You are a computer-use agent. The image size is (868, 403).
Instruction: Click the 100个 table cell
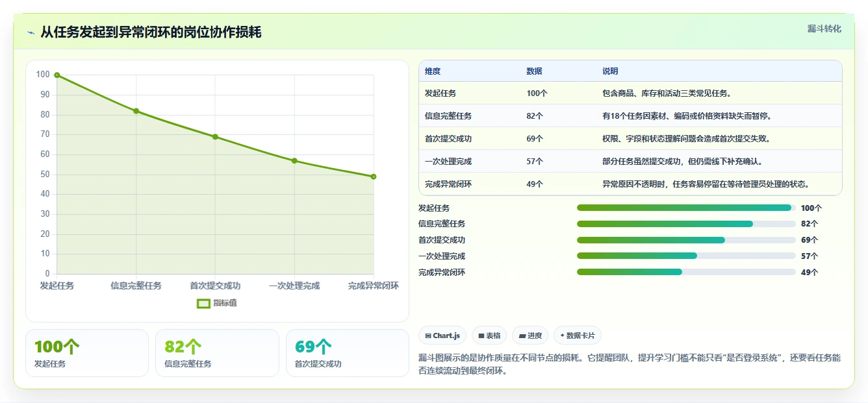tap(537, 93)
